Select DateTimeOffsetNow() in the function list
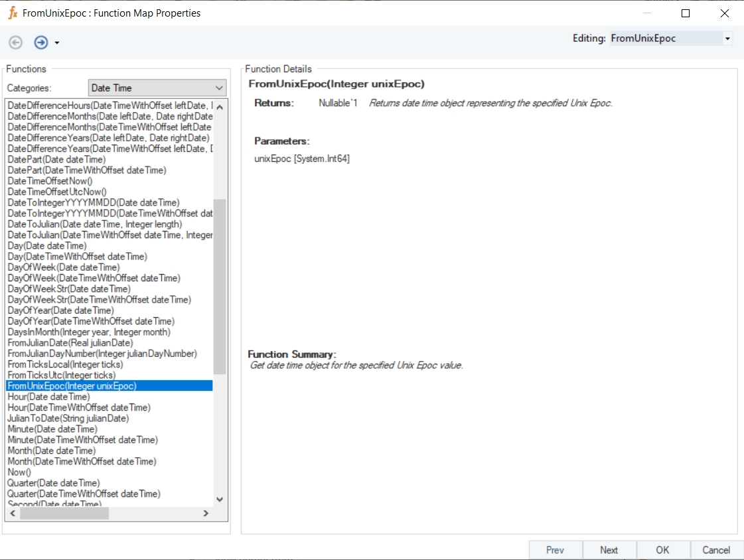Screen dimensions: 744x560 [x=50, y=181]
